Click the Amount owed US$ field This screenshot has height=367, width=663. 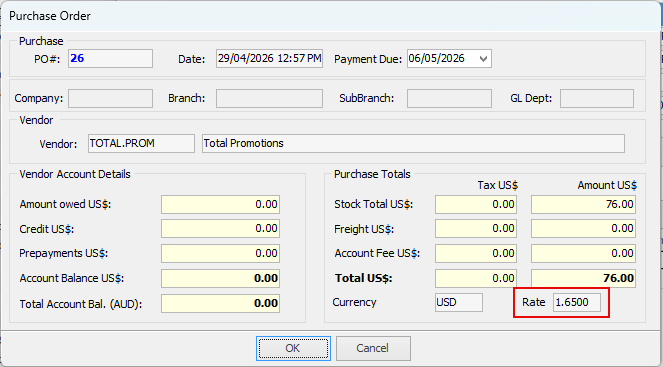[220, 204]
